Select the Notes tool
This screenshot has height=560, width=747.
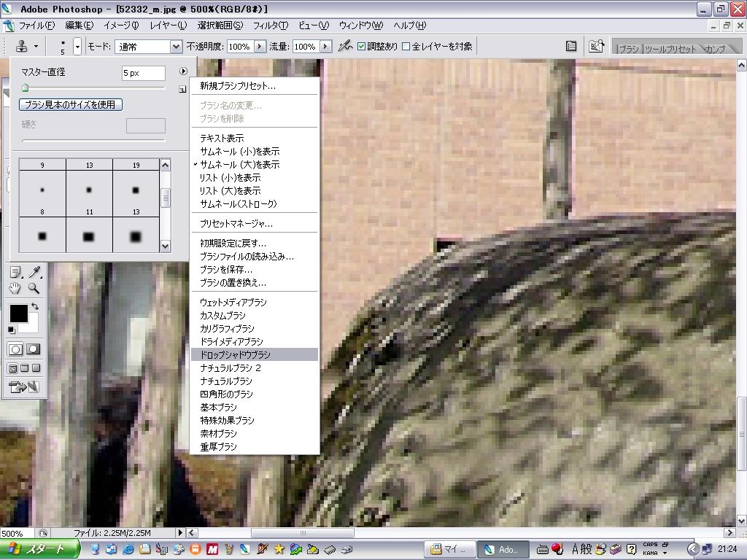point(15,273)
